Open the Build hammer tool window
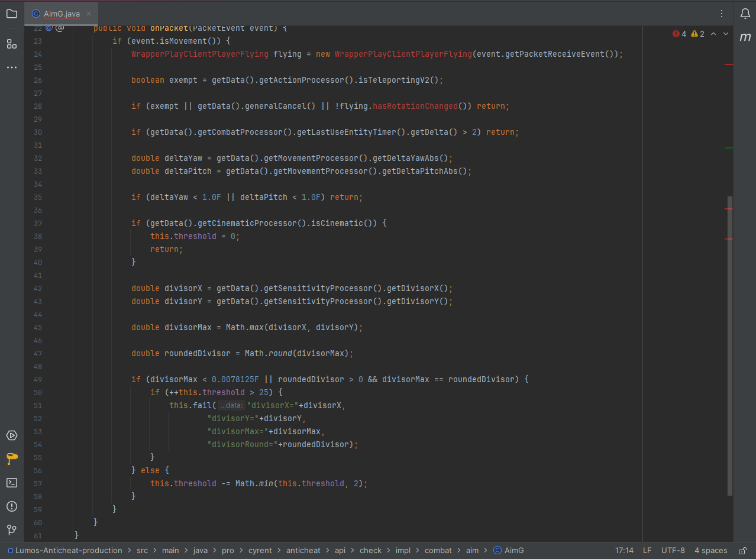This screenshot has width=756, height=559. [12, 459]
